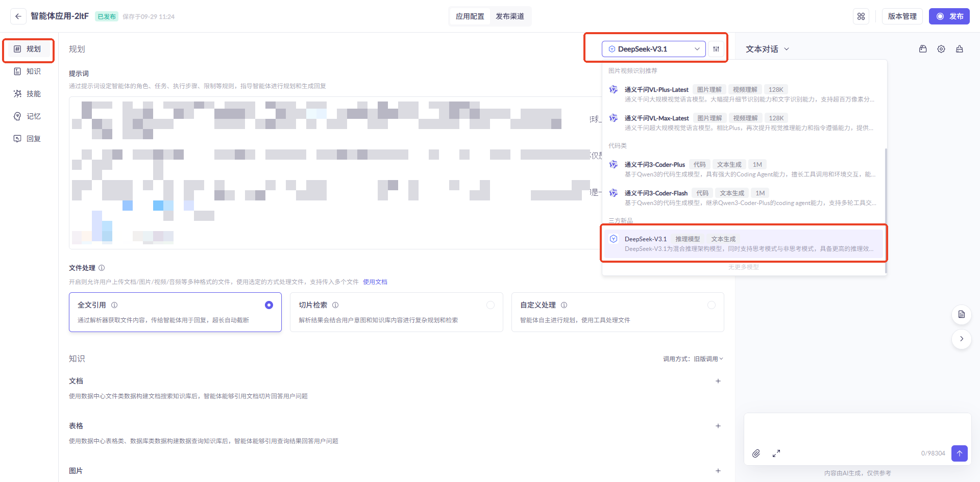The width and height of the screenshot is (980, 482).
Task: Click the 0/98304 character counter
Action: pos(933,453)
